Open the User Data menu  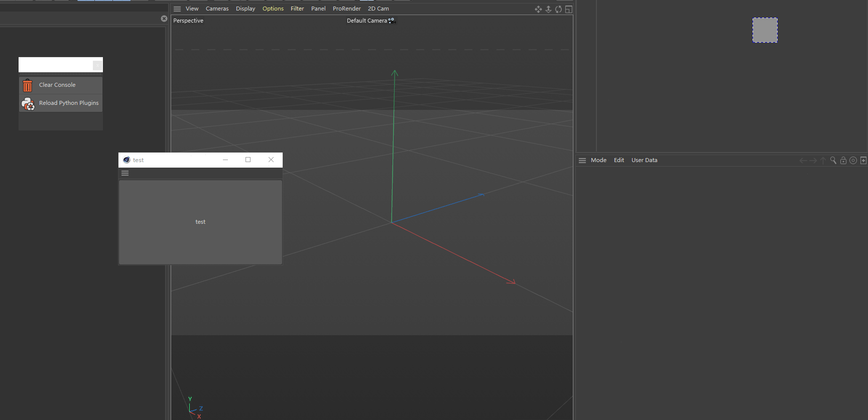click(x=644, y=160)
